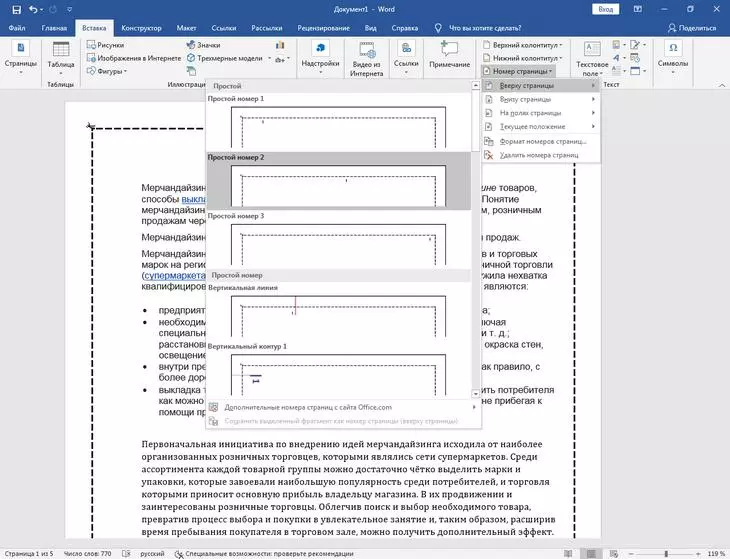Image resolution: width=730 pixels, height=559 pixels.
Task: Open Дополнительные номера страниц с сайта Office.com
Action: pyautogui.click(x=344, y=407)
